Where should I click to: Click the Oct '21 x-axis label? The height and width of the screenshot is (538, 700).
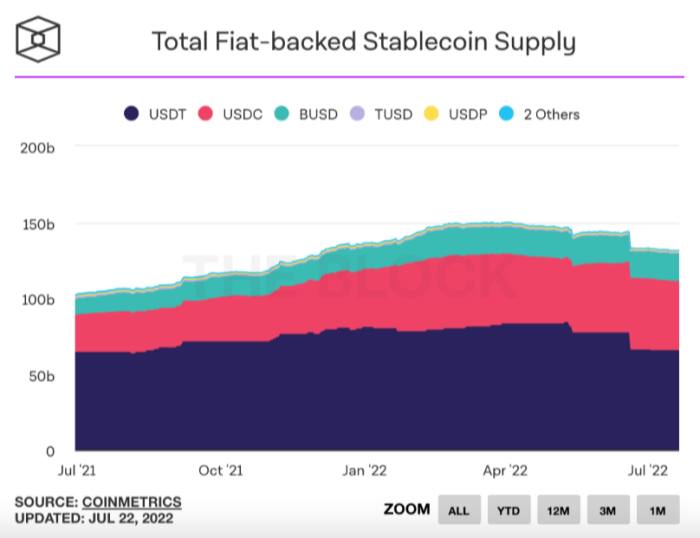point(220,469)
